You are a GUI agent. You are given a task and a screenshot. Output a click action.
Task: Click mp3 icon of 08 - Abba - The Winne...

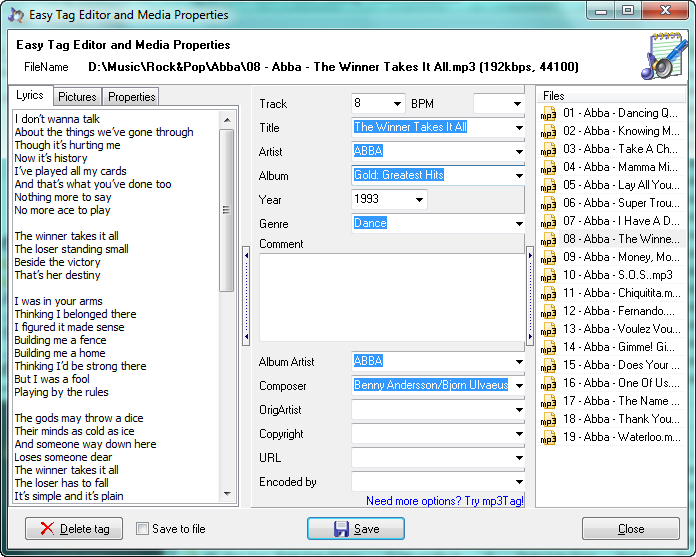pos(548,240)
